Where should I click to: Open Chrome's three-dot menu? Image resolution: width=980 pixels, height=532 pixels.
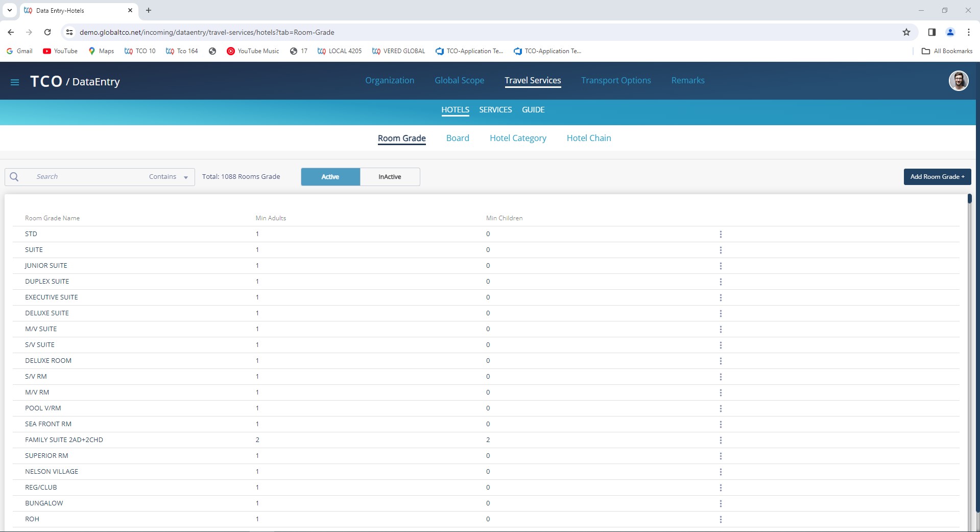click(968, 32)
